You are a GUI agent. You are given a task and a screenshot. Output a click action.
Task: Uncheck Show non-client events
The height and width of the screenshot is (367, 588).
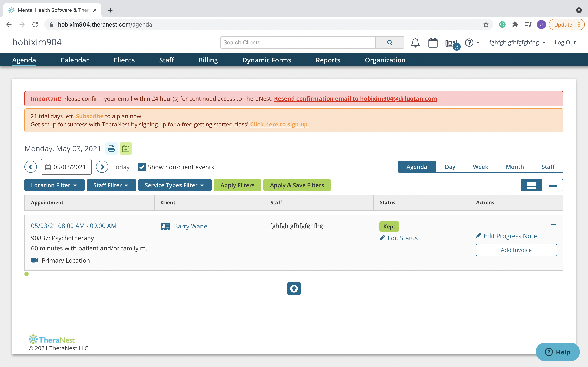142,167
